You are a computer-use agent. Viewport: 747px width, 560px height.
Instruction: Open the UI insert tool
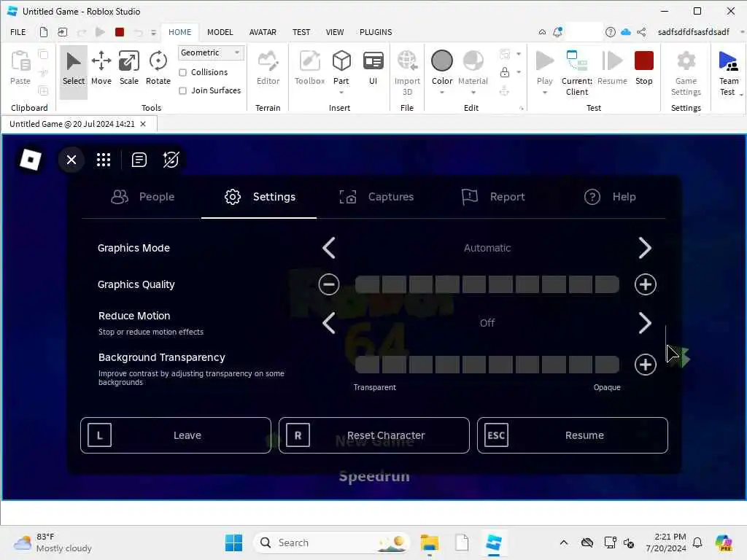pos(373,68)
